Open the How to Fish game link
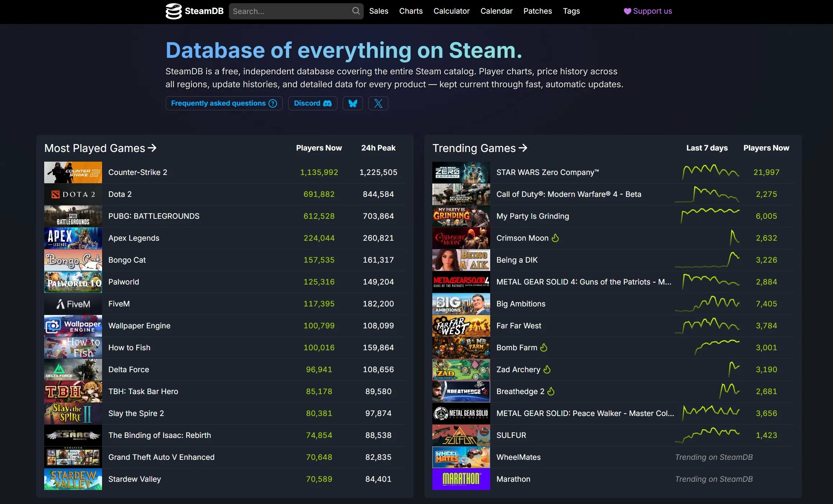 point(129,348)
